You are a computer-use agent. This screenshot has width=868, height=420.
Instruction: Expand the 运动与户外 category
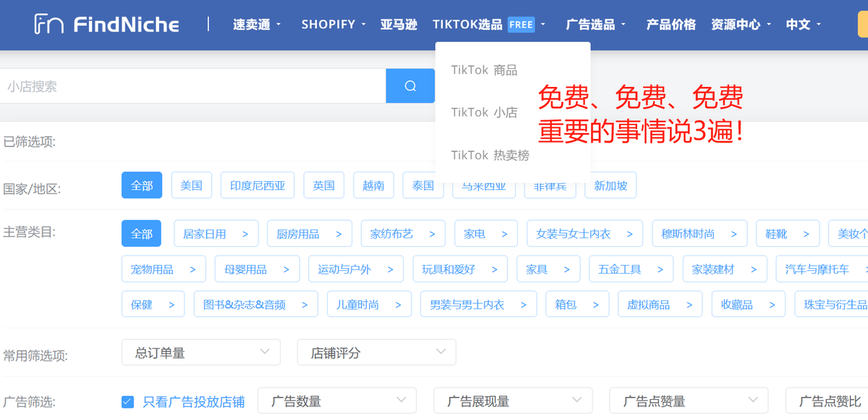point(356,269)
